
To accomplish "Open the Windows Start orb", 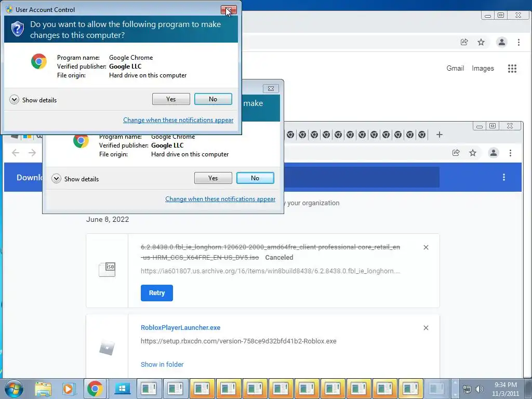I will 14,389.
